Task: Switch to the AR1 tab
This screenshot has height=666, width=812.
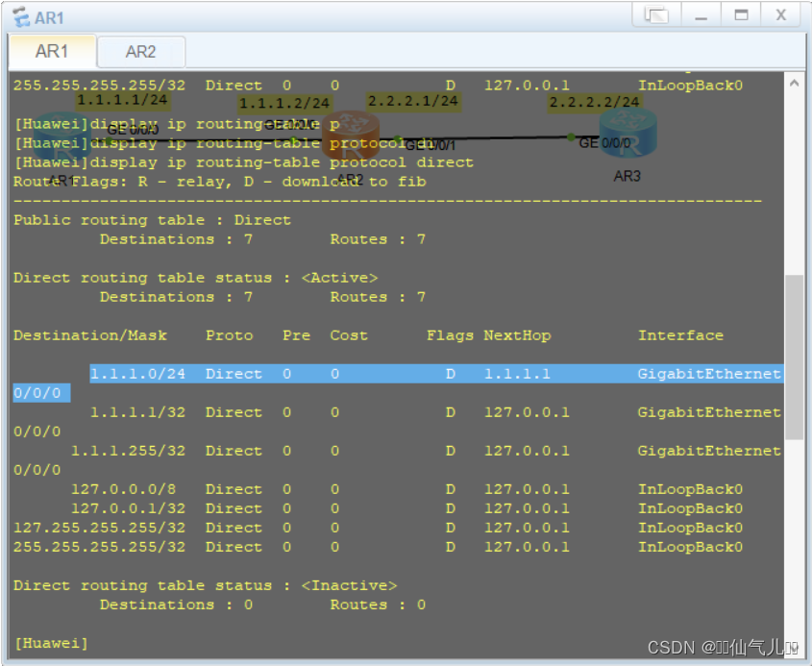Action: [x=52, y=51]
